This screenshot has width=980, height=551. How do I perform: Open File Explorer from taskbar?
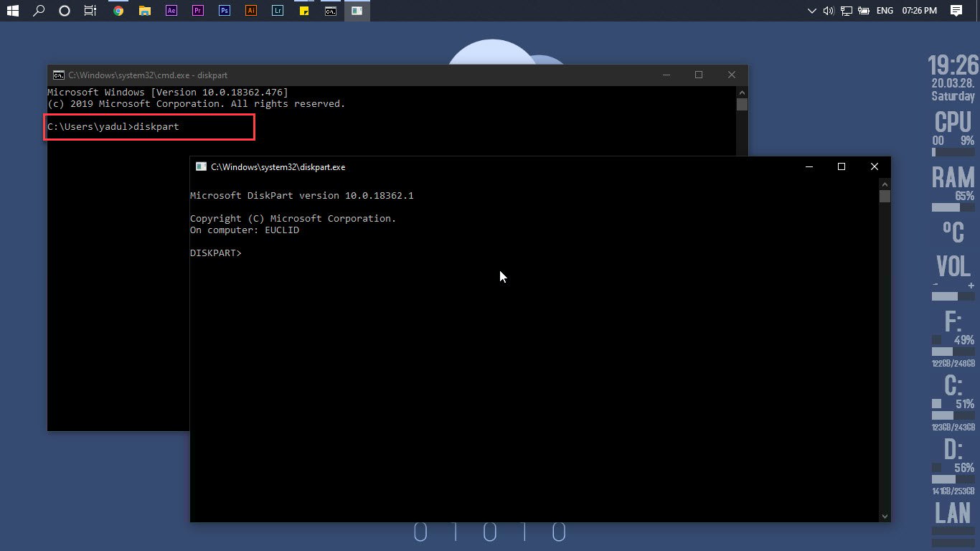coord(145,11)
